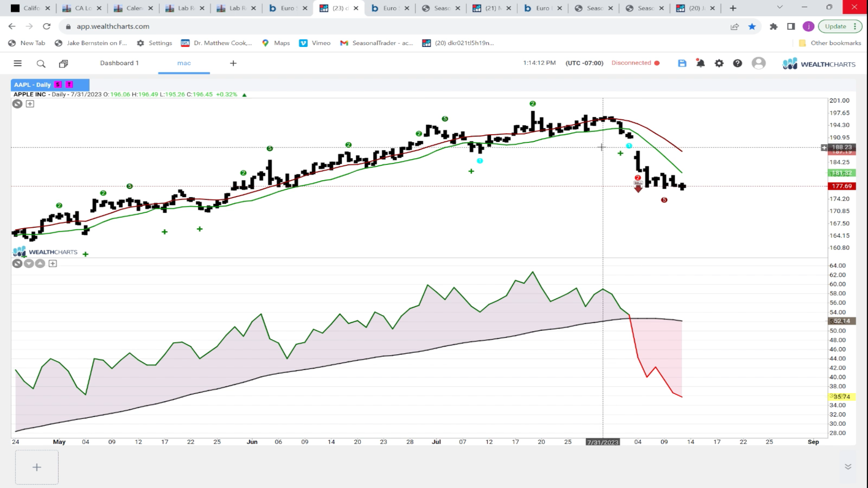
Task: Open the Jake Bernstein bookmark
Action: coord(90,43)
